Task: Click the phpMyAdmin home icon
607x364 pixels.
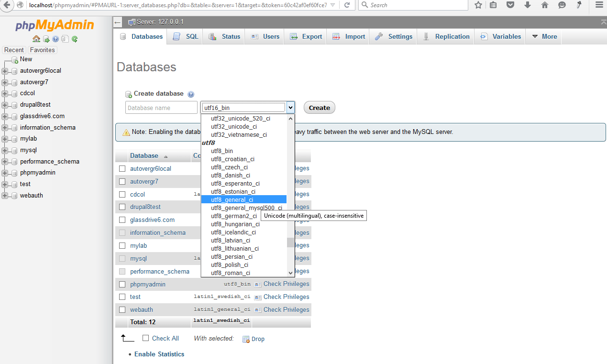Action: point(36,40)
